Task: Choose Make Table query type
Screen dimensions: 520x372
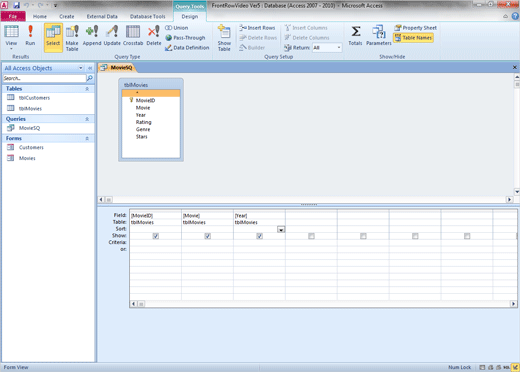Action: click(x=72, y=38)
